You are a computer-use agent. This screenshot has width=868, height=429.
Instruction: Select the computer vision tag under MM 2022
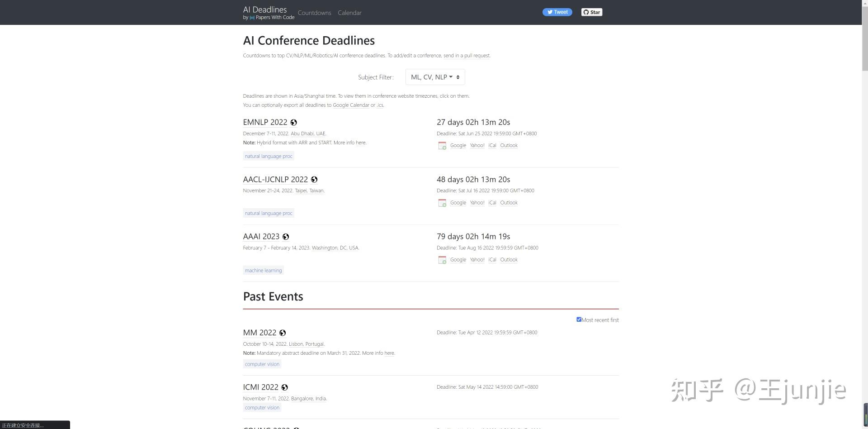[x=262, y=364]
